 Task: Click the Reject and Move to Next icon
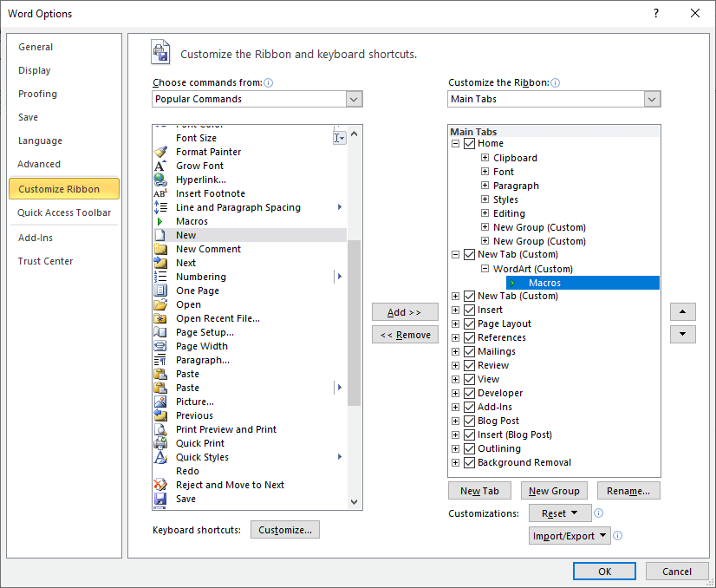click(x=160, y=485)
